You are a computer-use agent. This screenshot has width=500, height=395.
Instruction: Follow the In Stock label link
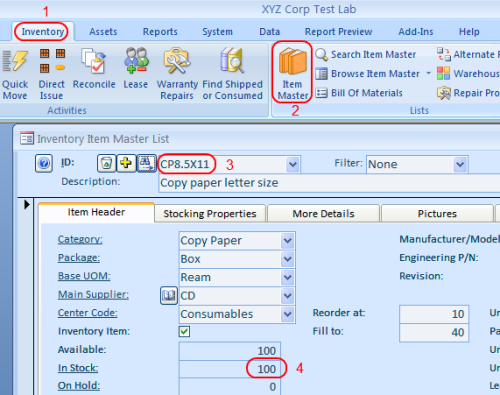pyautogui.click(x=78, y=368)
